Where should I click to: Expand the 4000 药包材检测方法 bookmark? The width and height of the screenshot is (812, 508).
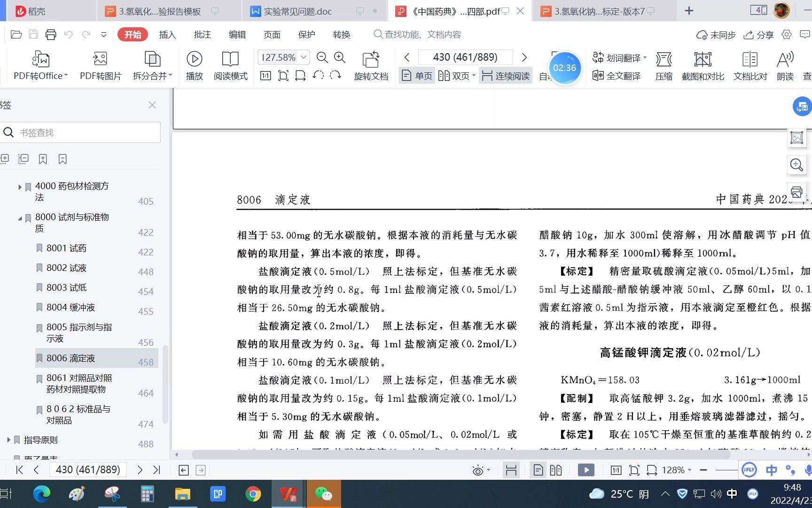coord(20,187)
